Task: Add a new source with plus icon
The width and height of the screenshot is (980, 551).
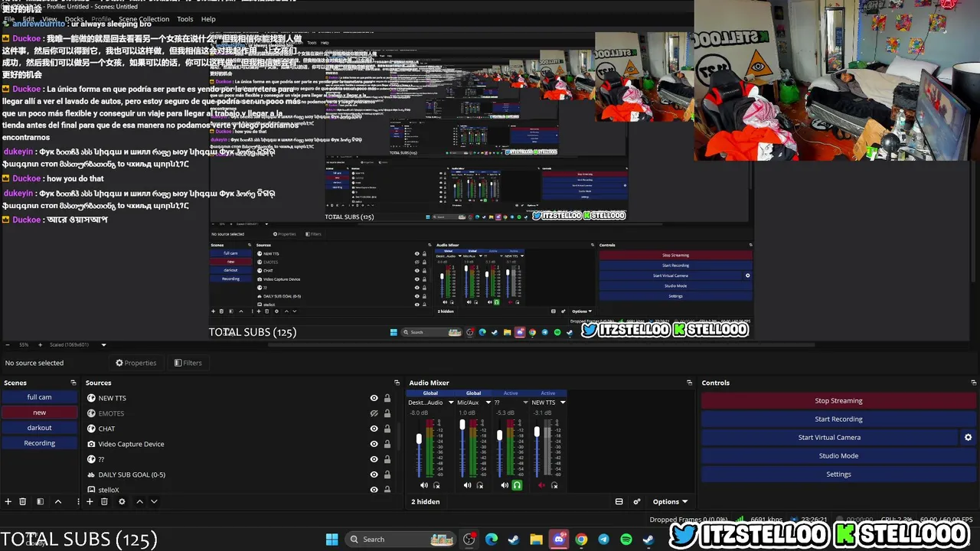Action: tap(90, 501)
